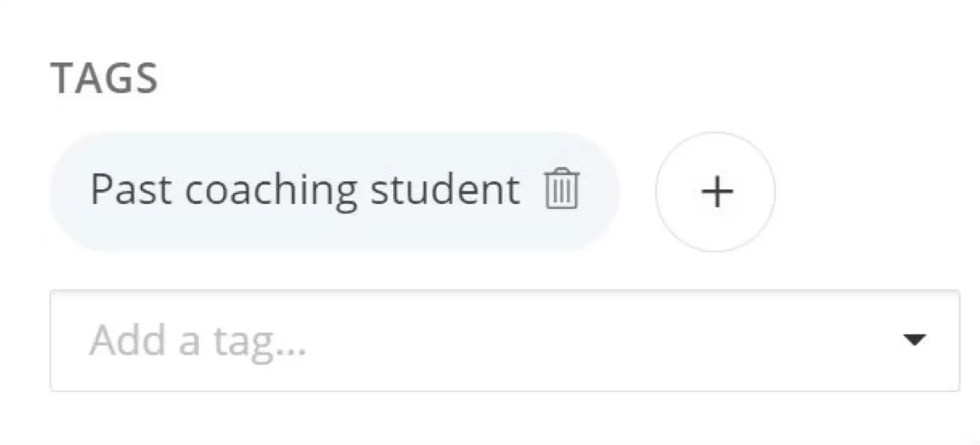This screenshot has width=980, height=445.
Task: Click the TAGS section heading
Action: (x=104, y=78)
